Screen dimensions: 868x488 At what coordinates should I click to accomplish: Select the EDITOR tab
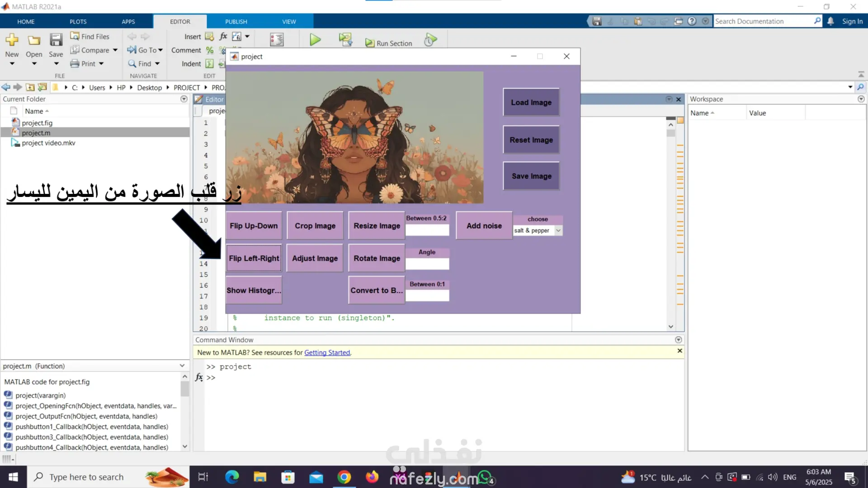click(180, 22)
